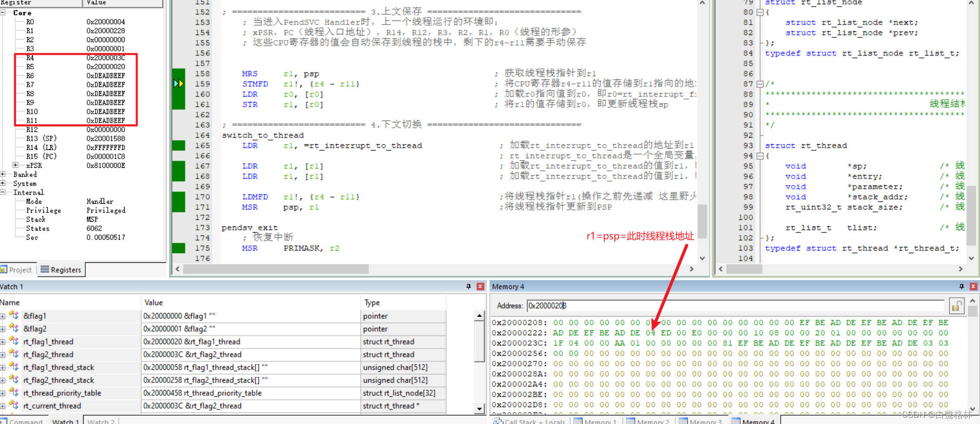Open the Watch 2 tab
Screen dimensions: 980x424
(101, 421)
